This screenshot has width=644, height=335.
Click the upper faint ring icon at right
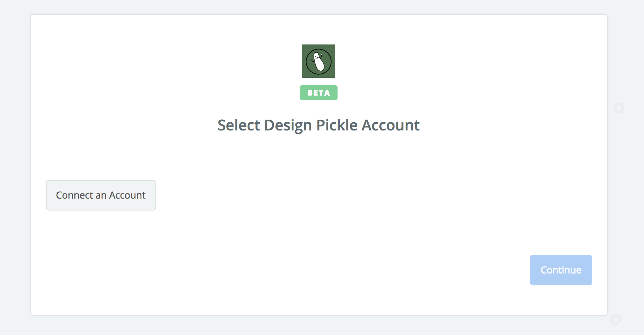pyautogui.click(x=619, y=108)
